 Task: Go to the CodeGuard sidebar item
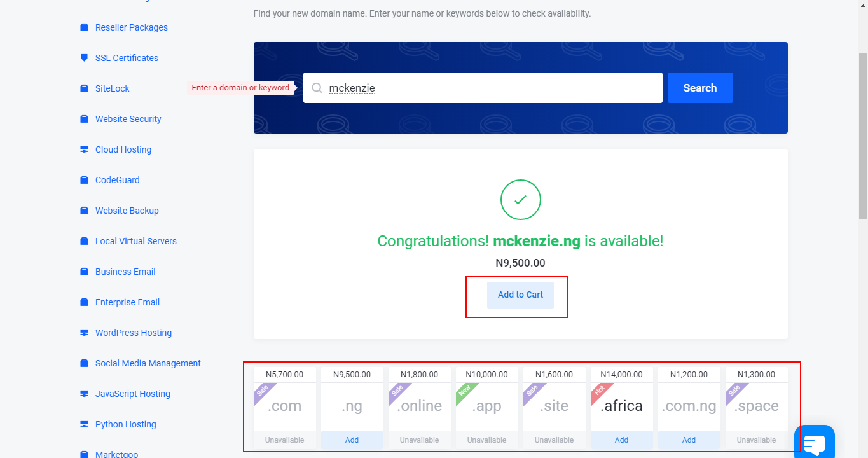click(117, 180)
